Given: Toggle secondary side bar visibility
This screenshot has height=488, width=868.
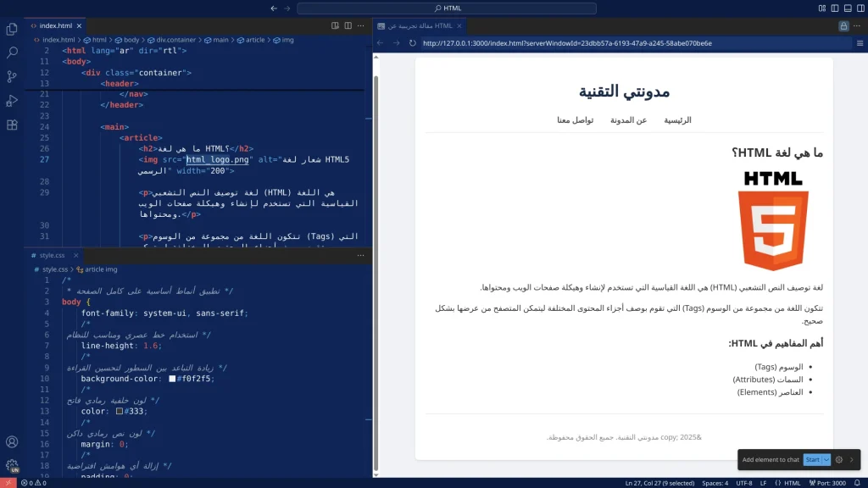Looking at the screenshot, I should pos(861,8).
